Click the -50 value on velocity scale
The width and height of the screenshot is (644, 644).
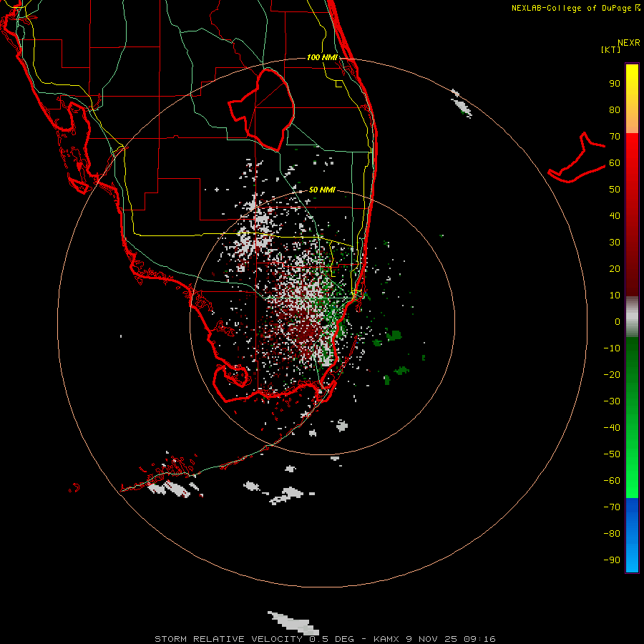(x=612, y=454)
